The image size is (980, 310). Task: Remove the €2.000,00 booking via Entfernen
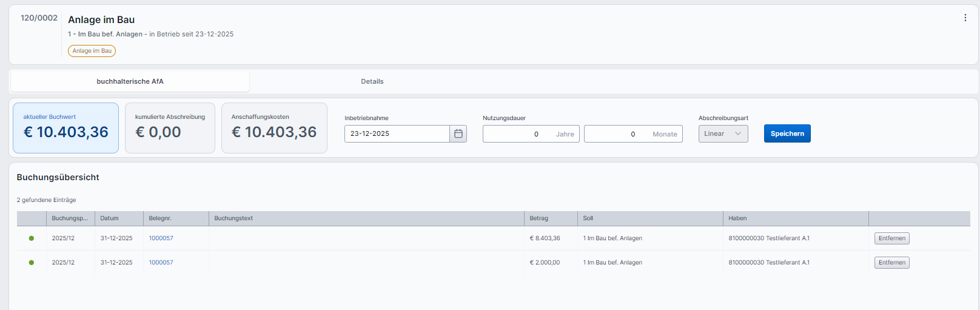click(x=891, y=263)
